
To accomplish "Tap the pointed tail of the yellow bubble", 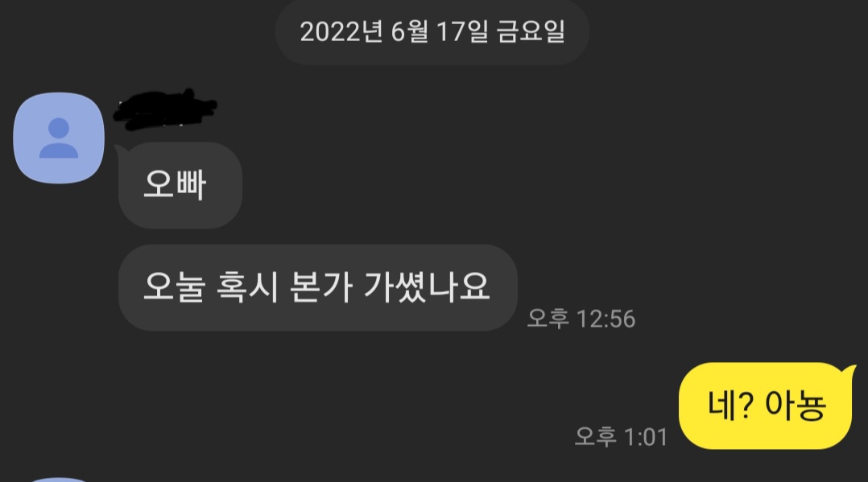I will 849,373.
